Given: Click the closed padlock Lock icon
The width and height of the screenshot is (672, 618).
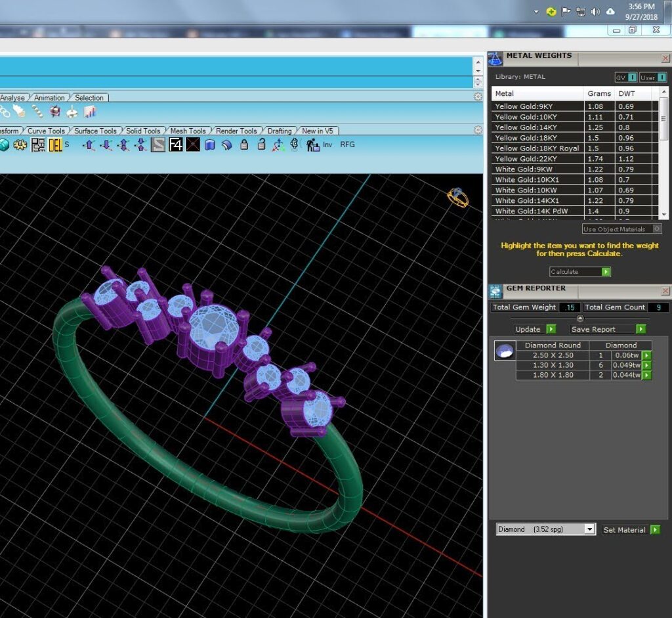Looking at the screenshot, I should point(244,144).
